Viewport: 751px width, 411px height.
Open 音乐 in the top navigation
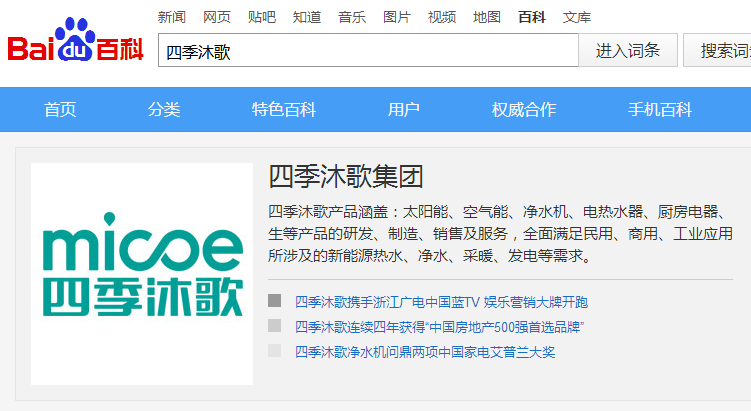pos(352,17)
